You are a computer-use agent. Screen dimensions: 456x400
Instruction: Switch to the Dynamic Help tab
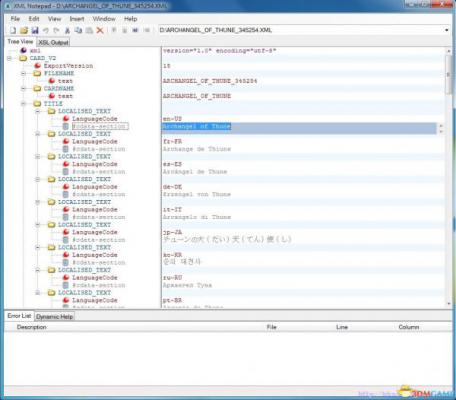coord(55,317)
